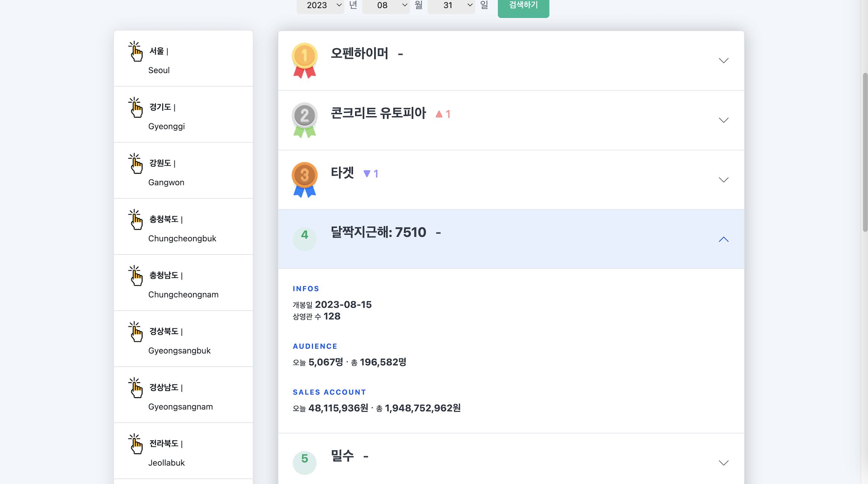Click the INFOS section heading
Screen dimensions: 868x484
pos(306,289)
